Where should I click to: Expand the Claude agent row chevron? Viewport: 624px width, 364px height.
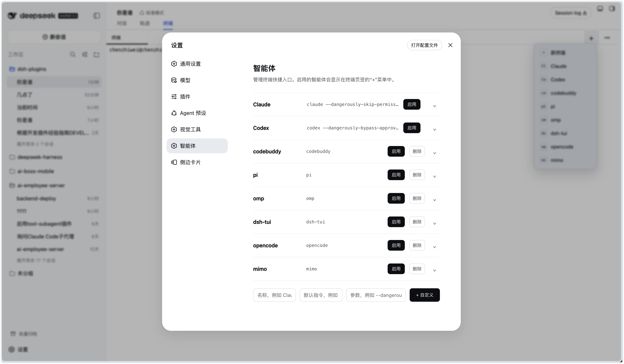(434, 106)
